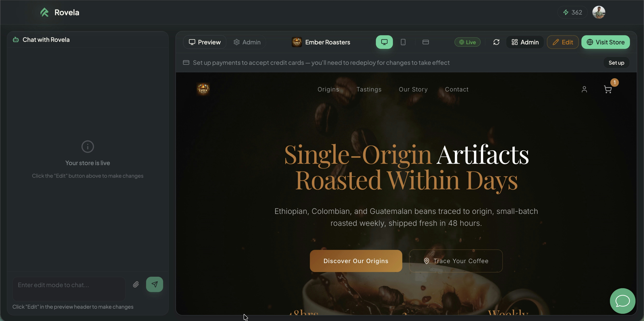Open the Tastings navigation link

coord(369,89)
